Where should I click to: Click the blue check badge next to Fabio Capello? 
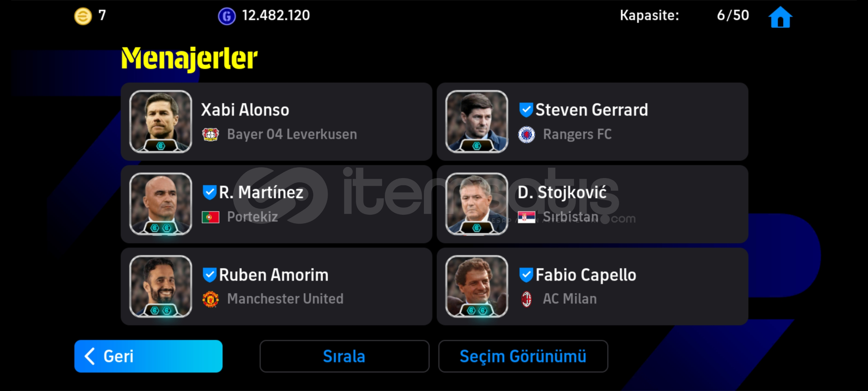pyautogui.click(x=526, y=275)
